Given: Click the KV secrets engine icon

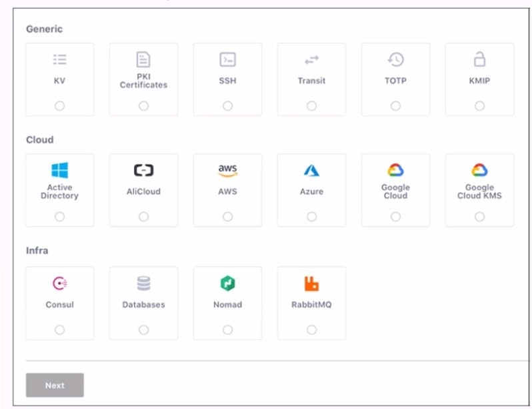Looking at the screenshot, I should click(x=60, y=60).
